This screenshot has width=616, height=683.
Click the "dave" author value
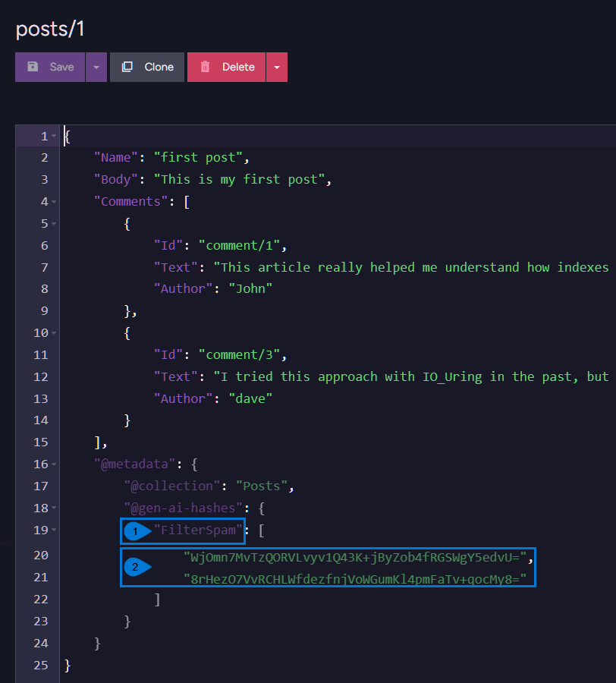pos(250,399)
